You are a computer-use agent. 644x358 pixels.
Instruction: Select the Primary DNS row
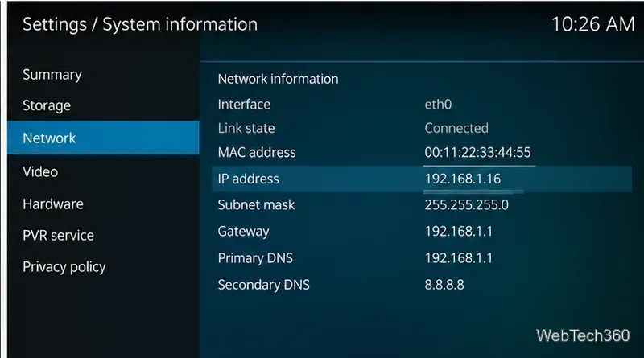tap(422, 257)
